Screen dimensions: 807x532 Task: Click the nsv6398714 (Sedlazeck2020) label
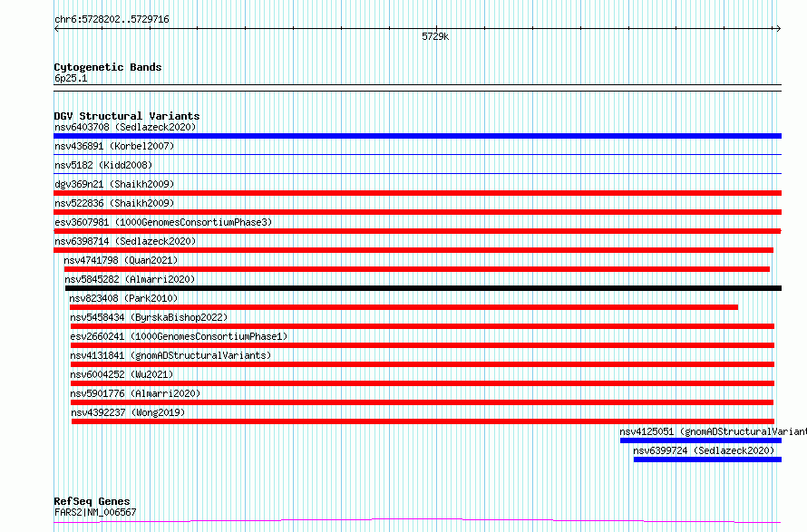[125, 241]
